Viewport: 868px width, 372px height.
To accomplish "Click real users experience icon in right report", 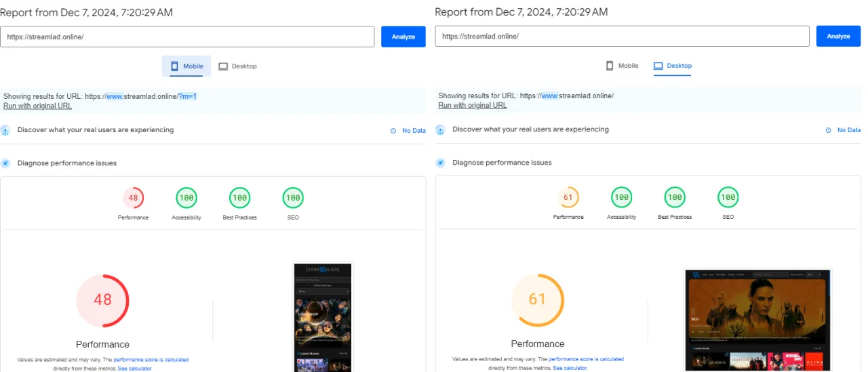I will (440, 129).
